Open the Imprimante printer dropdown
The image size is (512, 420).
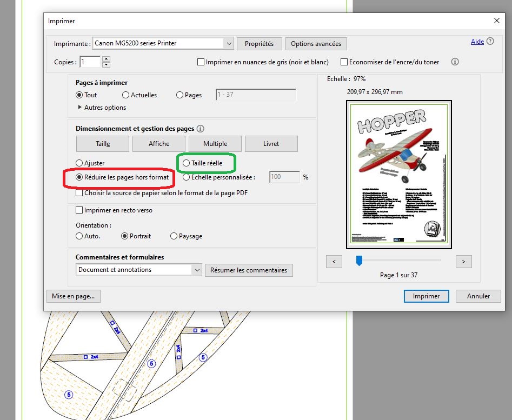click(228, 43)
